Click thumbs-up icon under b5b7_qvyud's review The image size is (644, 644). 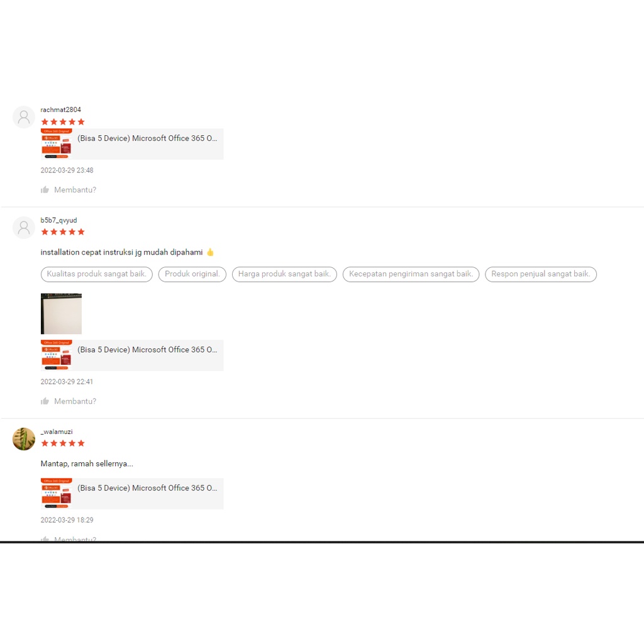pyautogui.click(x=45, y=401)
